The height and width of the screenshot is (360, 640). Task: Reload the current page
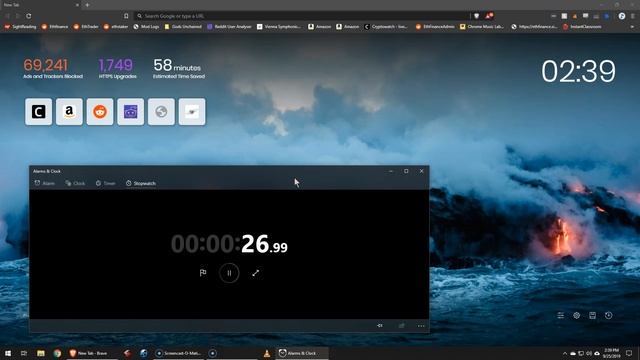[x=29, y=16]
